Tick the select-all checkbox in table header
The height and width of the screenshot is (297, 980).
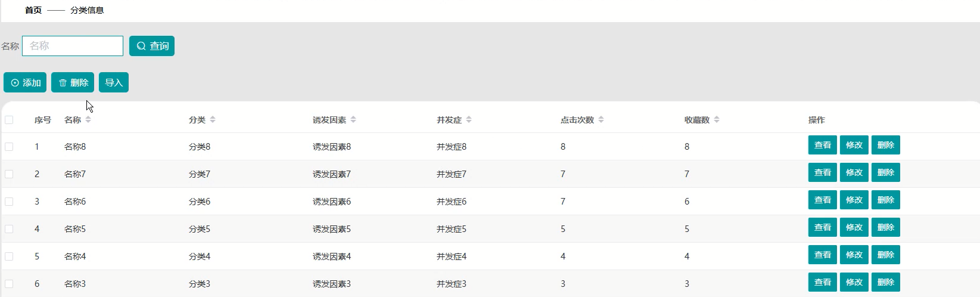point(9,120)
